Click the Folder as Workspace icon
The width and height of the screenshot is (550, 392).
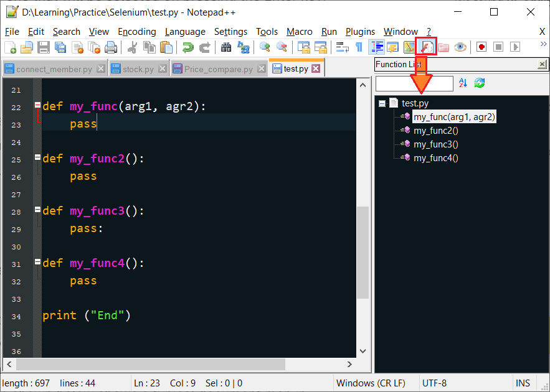[443, 47]
